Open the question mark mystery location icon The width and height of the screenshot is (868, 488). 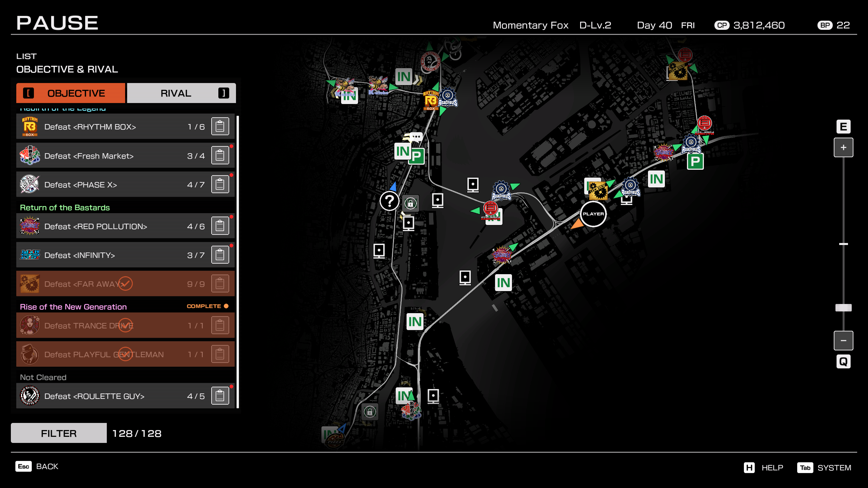point(390,201)
